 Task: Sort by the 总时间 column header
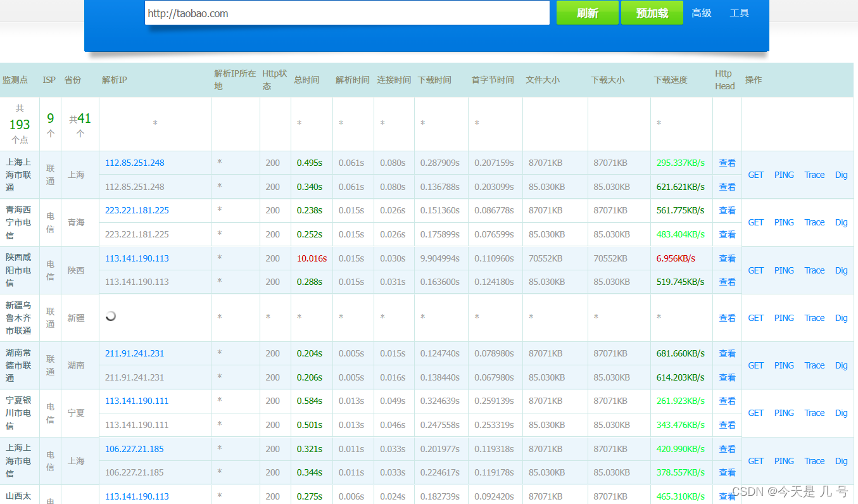306,80
